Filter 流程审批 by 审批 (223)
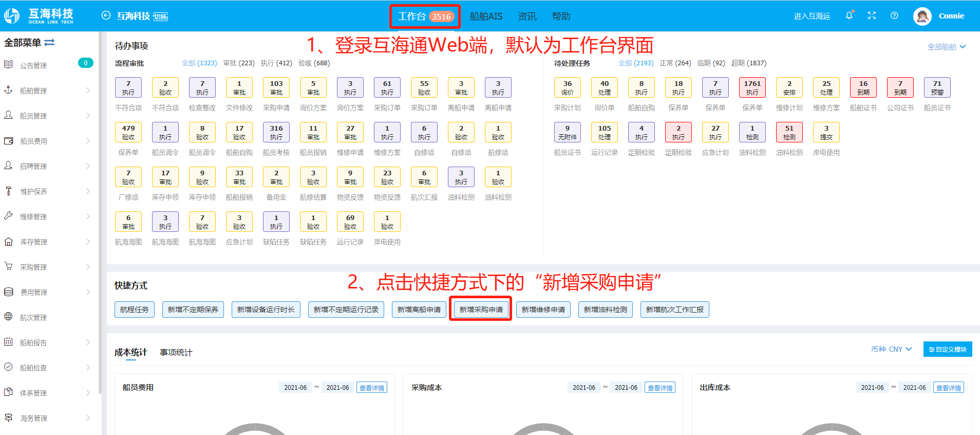The image size is (980, 435). pyautogui.click(x=239, y=63)
